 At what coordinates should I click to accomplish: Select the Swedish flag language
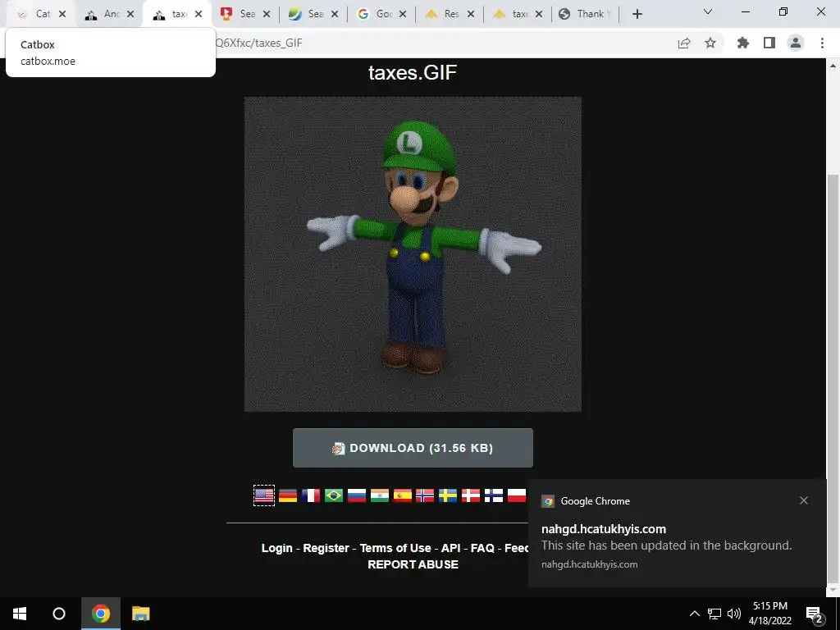click(448, 495)
